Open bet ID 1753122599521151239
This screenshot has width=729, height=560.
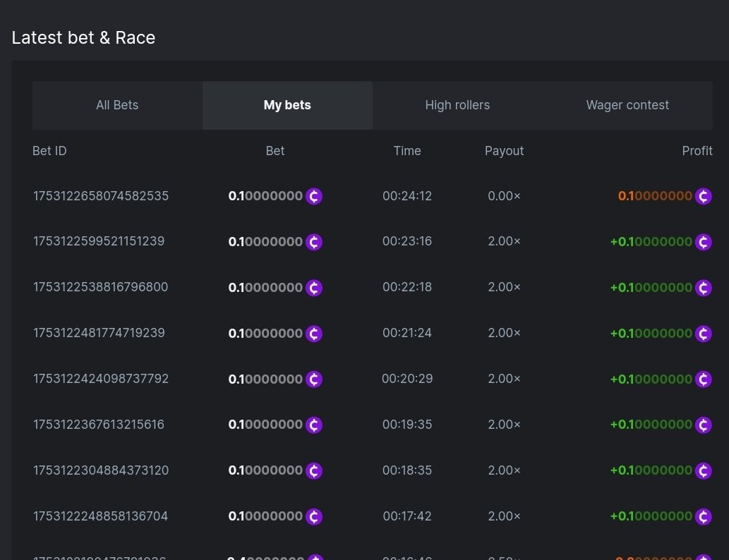click(x=99, y=241)
